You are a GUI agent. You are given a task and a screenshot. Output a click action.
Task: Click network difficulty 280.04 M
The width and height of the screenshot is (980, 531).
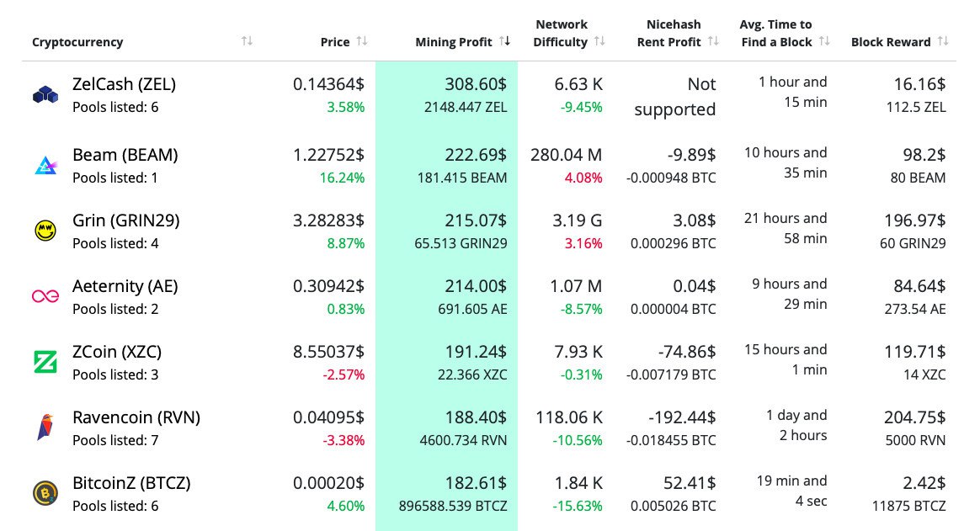pos(567,155)
